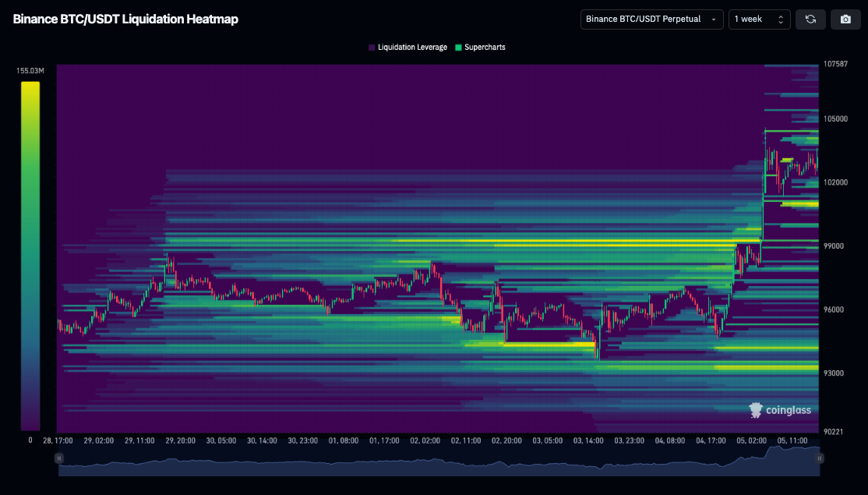
Task: Click the 90221 price axis label
Action: coord(834,432)
